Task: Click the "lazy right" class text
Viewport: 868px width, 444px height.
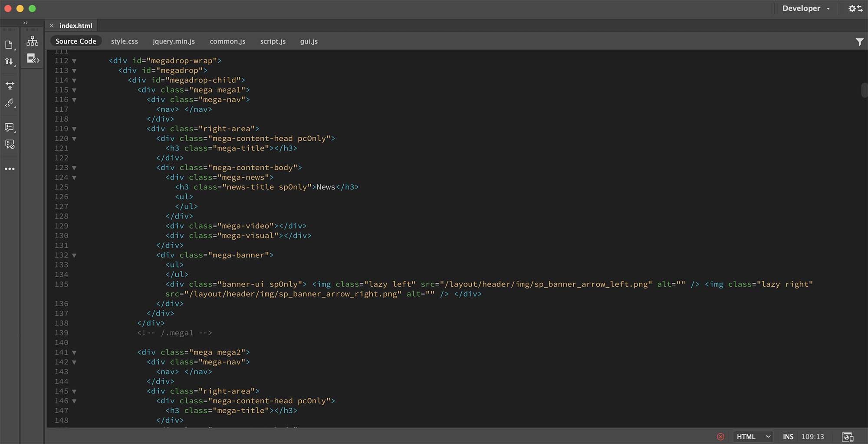Action: (785, 285)
